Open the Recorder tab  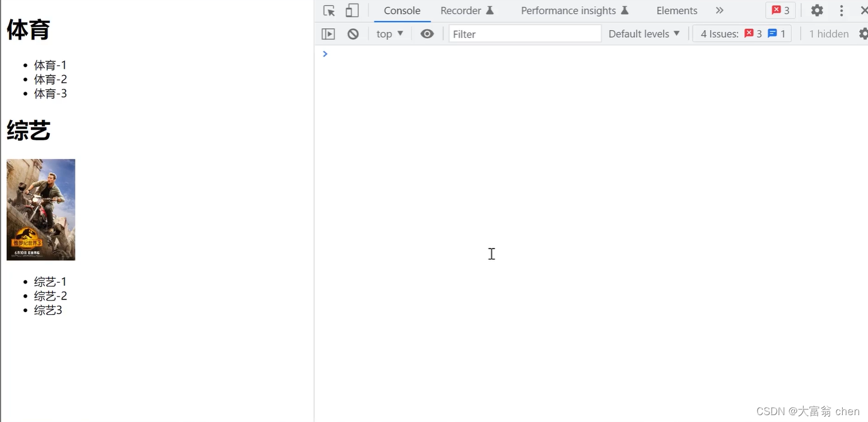(467, 11)
